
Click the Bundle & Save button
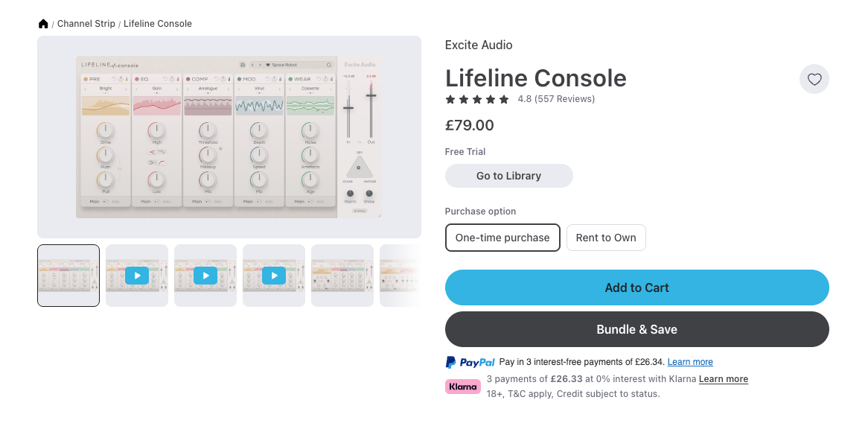pos(636,329)
